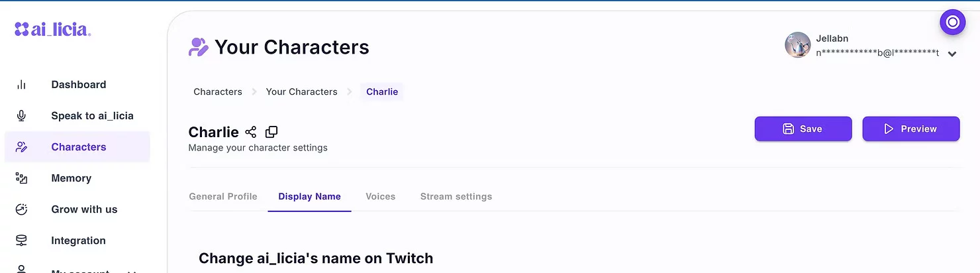This screenshot has width=980, height=273.
Task: Open Speak to ai_licia menu item
Action: click(92, 116)
